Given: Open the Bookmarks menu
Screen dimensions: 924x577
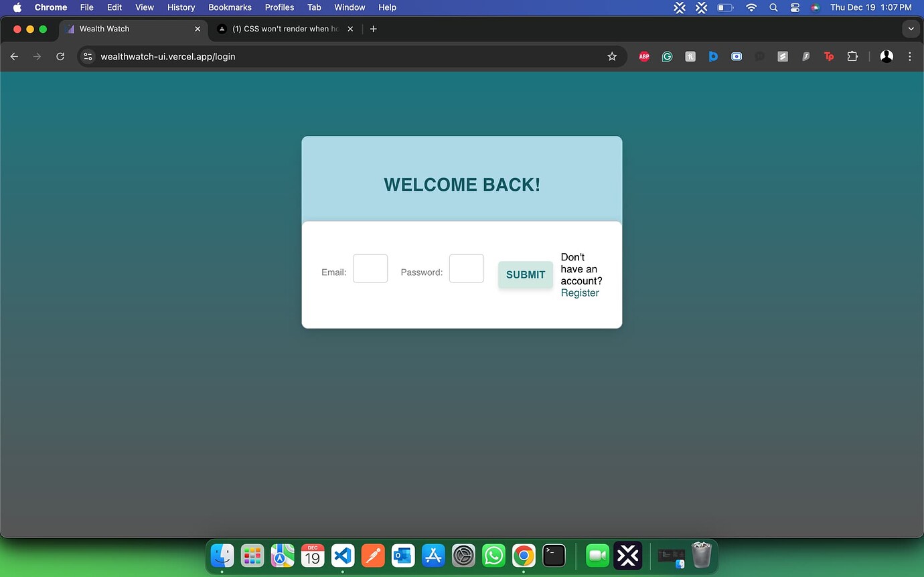Looking at the screenshot, I should [x=230, y=7].
